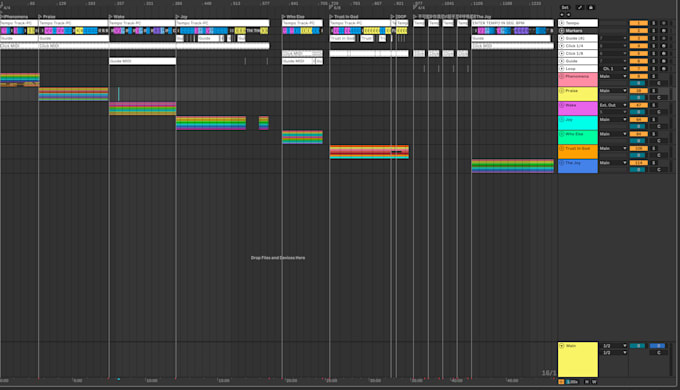Image resolution: width=680 pixels, height=390 pixels.
Task: Click Praise track C pan button
Action: pyautogui.click(x=658, y=98)
